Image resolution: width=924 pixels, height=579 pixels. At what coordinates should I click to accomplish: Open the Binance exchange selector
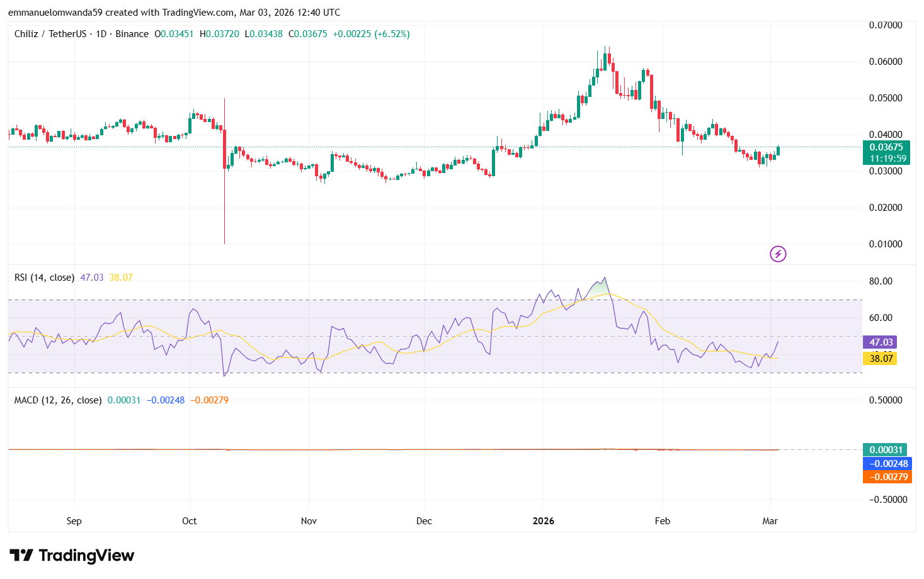tap(131, 34)
